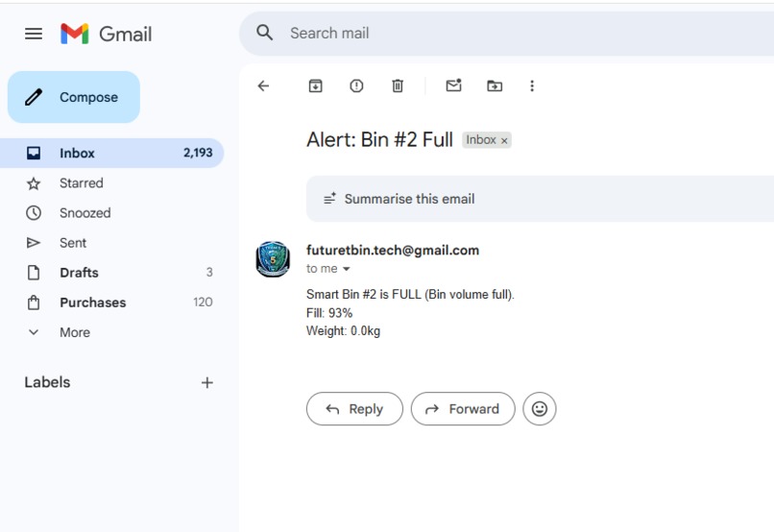Reply to this email

coord(354,409)
